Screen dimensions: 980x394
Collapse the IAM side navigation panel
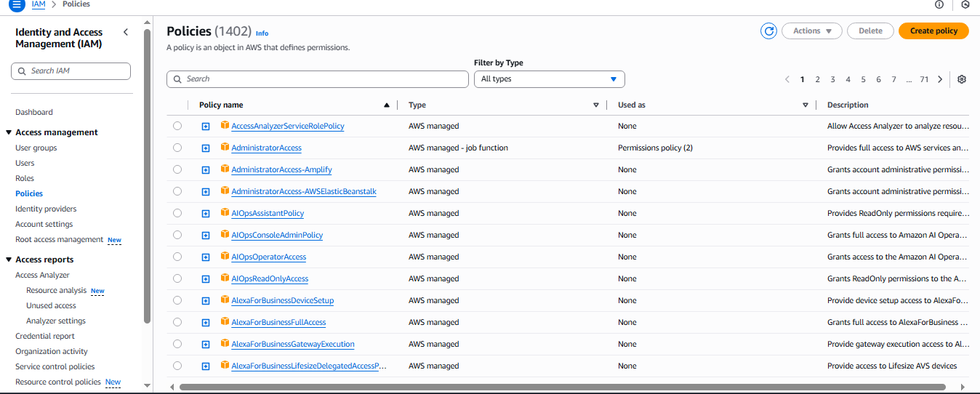coord(126,32)
